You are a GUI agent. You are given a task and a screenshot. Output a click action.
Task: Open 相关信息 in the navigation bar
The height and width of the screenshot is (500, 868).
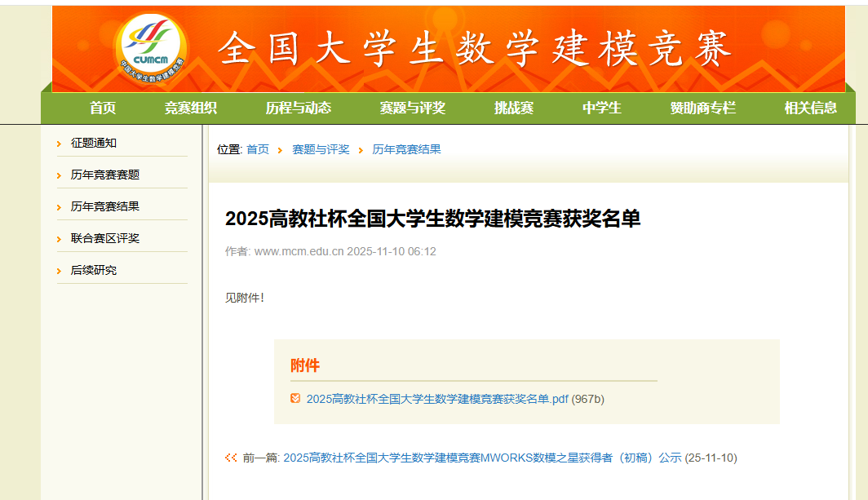point(811,108)
